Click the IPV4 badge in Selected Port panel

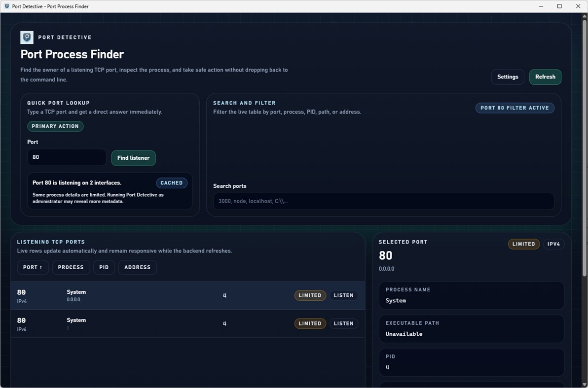pyautogui.click(x=553, y=244)
